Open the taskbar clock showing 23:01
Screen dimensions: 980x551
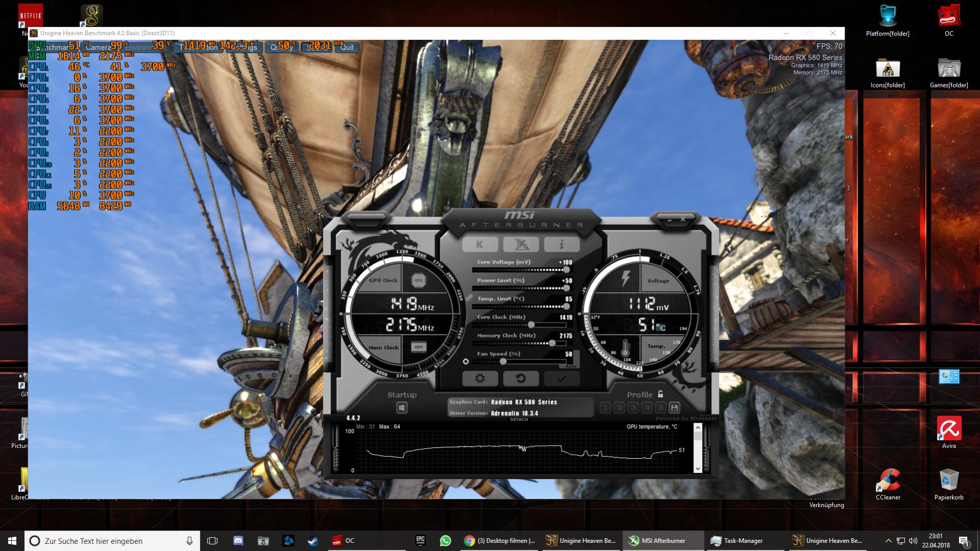(936, 541)
